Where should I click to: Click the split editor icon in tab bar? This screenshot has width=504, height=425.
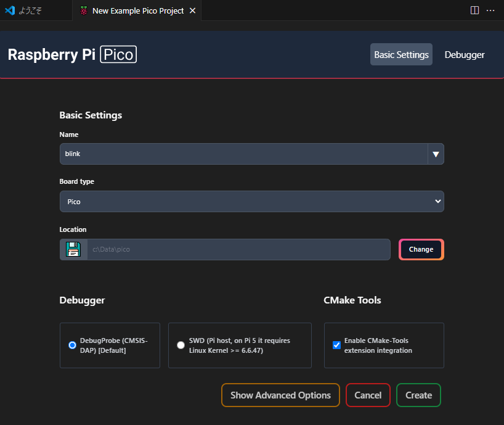click(474, 10)
